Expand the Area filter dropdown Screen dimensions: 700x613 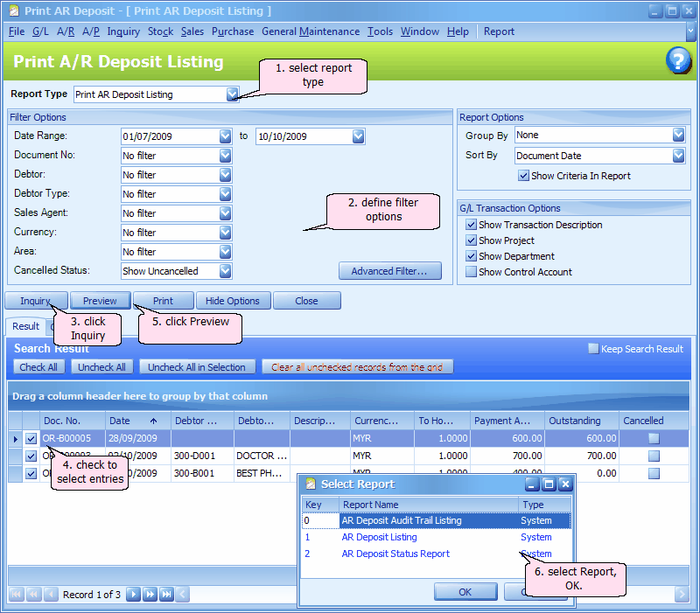pyautogui.click(x=225, y=252)
